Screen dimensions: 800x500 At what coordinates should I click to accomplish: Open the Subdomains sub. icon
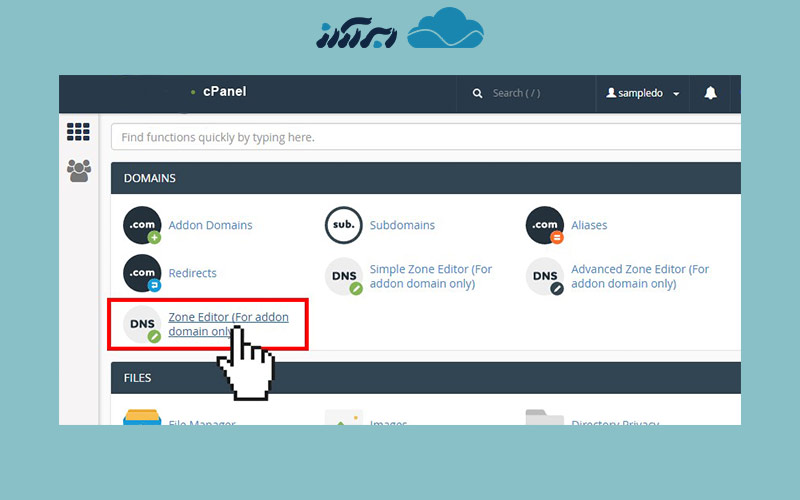point(344,226)
